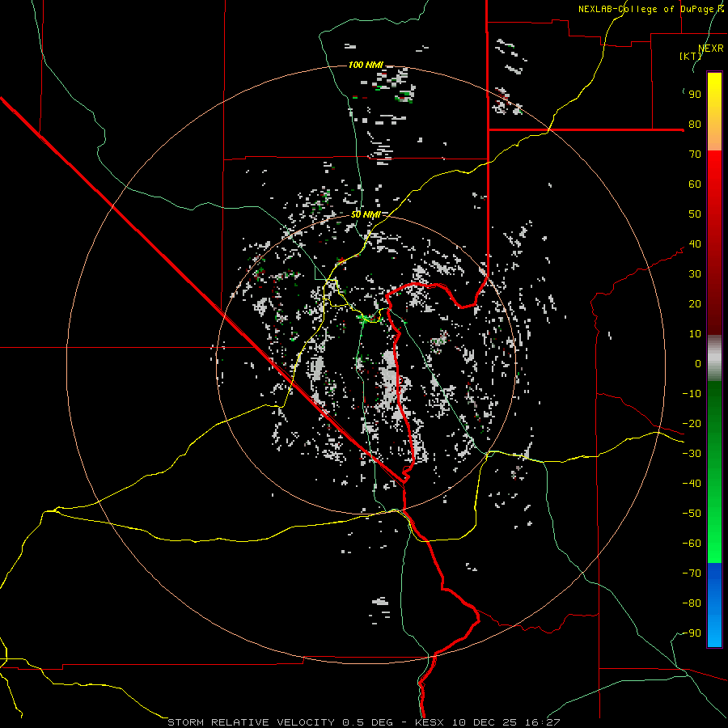The image size is (728, 728).
Task: Click the [KT] units label
Action: [x=691, y=56]
